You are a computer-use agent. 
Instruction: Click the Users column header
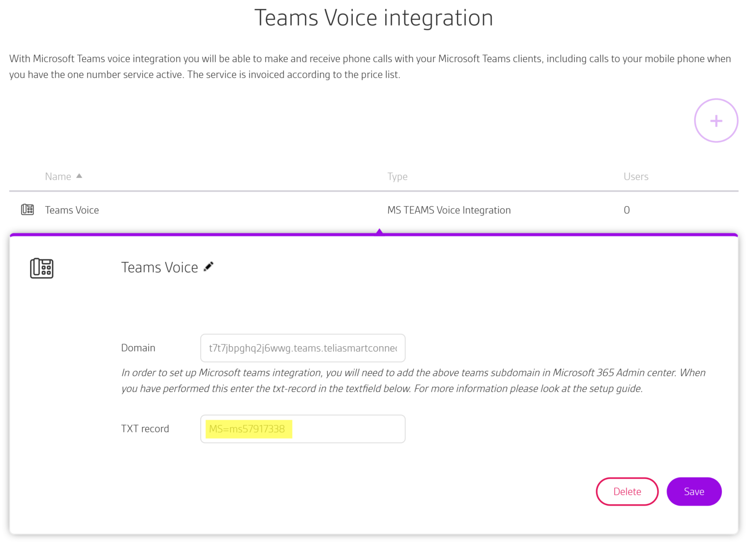[635, 176]
